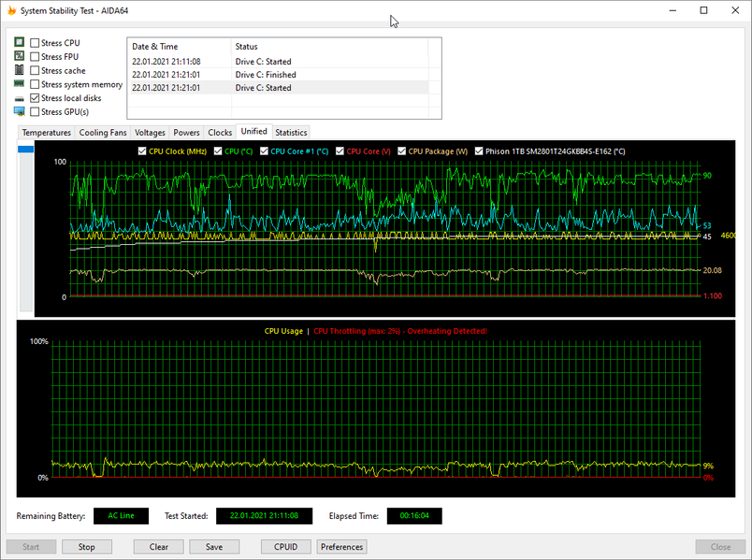Open the CPUID panel
Image resolution: width=752 pixels, height=560 pixels.
285,547
